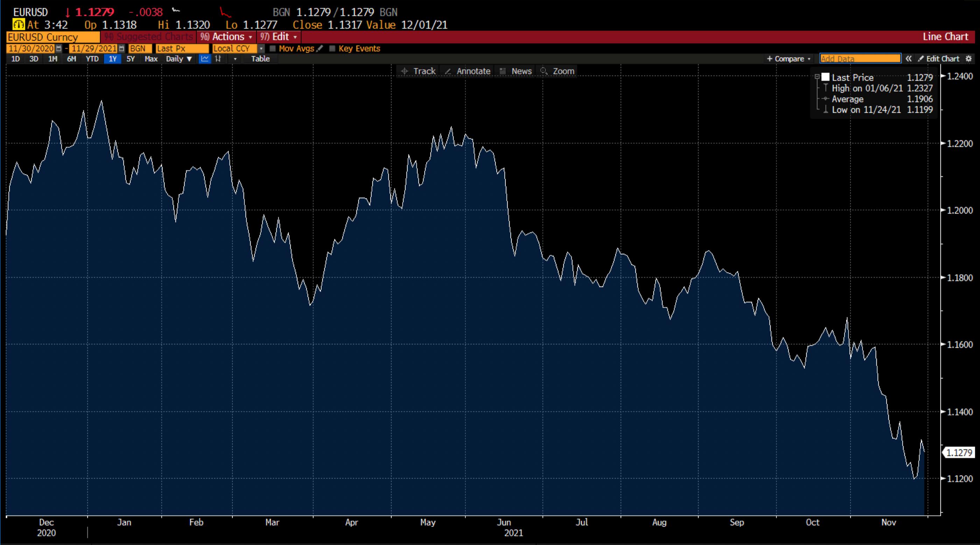Open the Annotate drawing tool

click(x=467, y=71)
